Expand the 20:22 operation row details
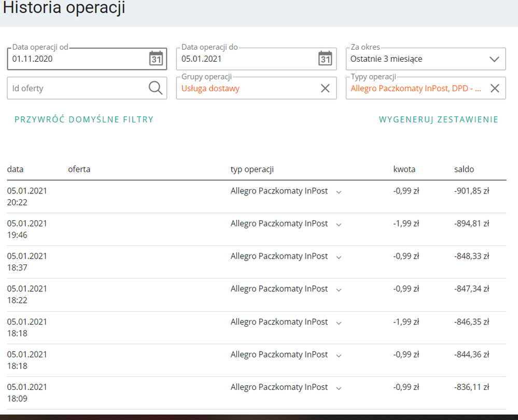518x420 pixels. 339,192
